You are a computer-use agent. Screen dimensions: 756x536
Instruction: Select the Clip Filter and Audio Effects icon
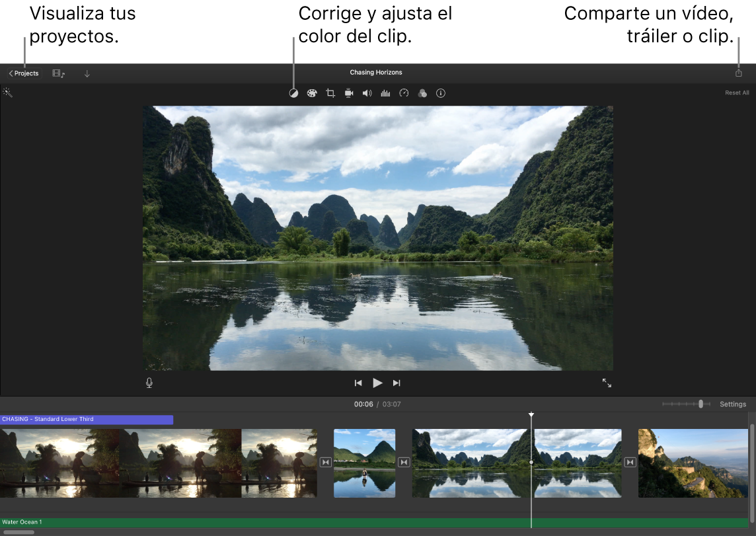pyautogui.click(x=422, y=93)
